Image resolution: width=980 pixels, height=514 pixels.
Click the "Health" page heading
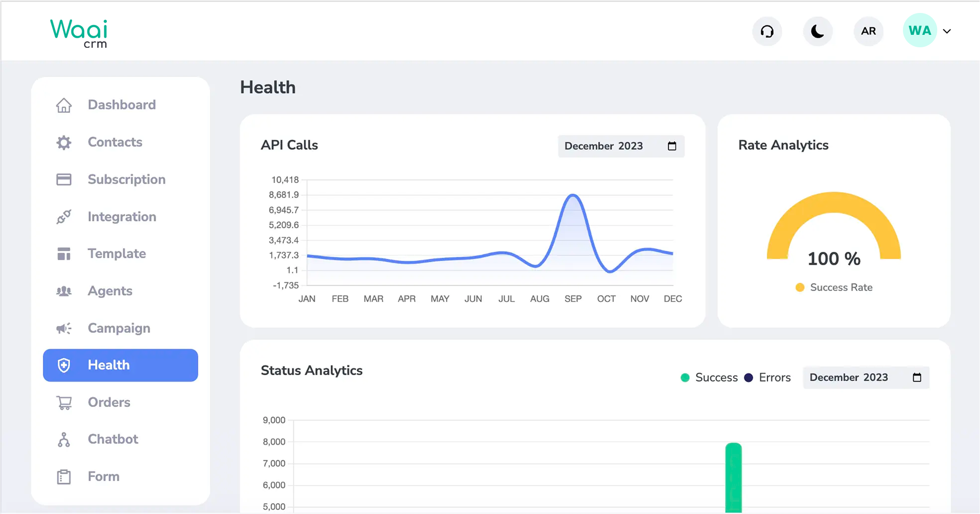(268, 88)
